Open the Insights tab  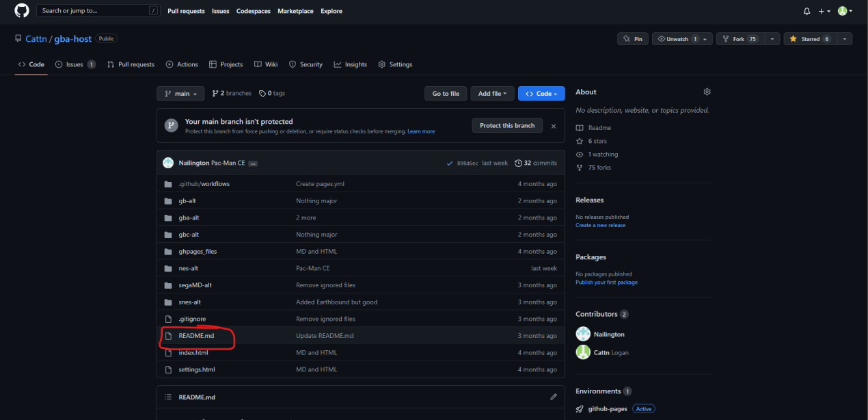351,64
